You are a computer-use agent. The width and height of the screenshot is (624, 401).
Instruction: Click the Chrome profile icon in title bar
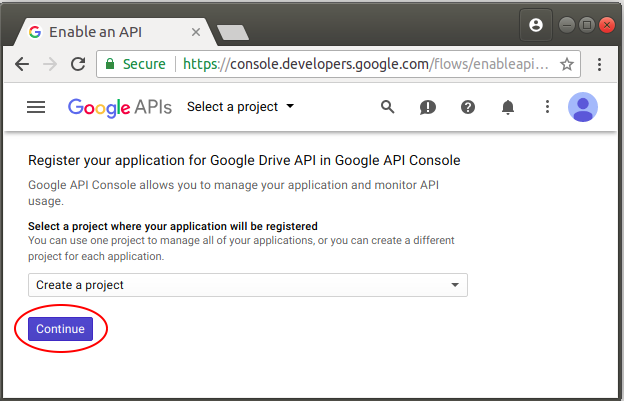[536, 25]
